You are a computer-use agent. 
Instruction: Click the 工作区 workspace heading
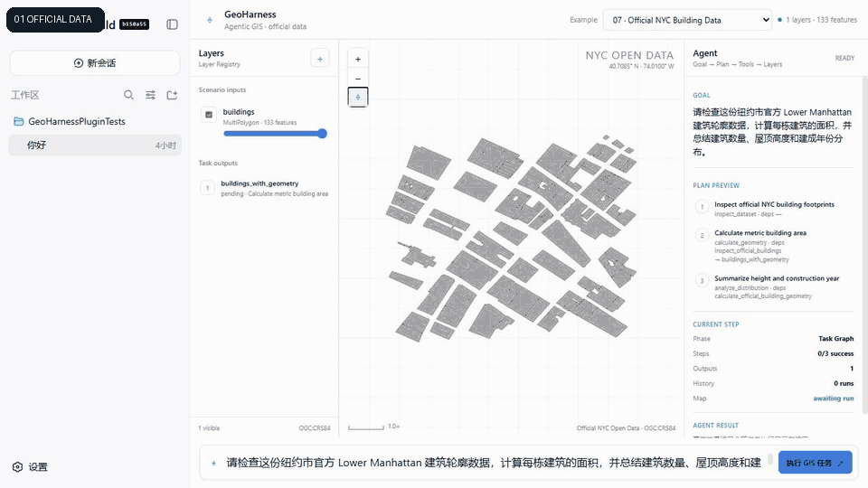(25, 95)
